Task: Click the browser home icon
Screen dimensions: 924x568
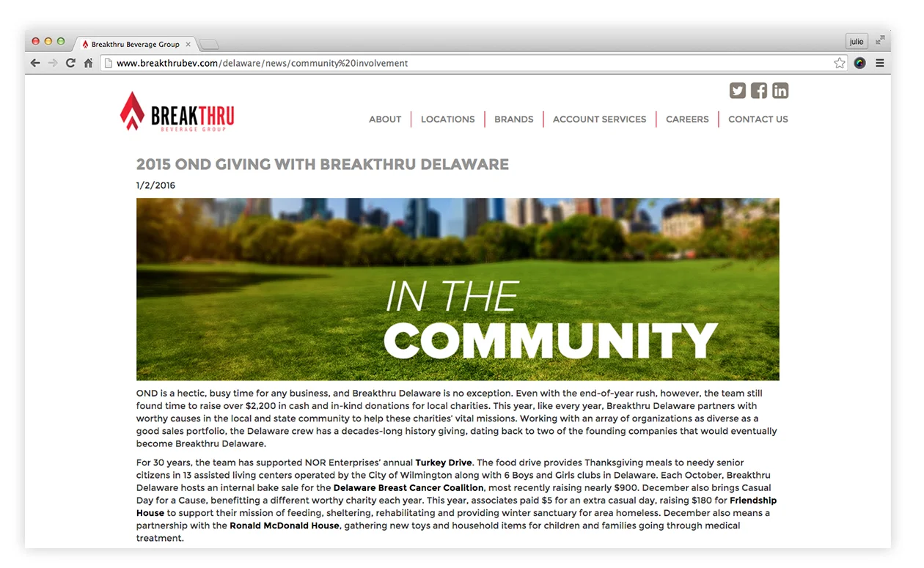Action: (88, 63)
